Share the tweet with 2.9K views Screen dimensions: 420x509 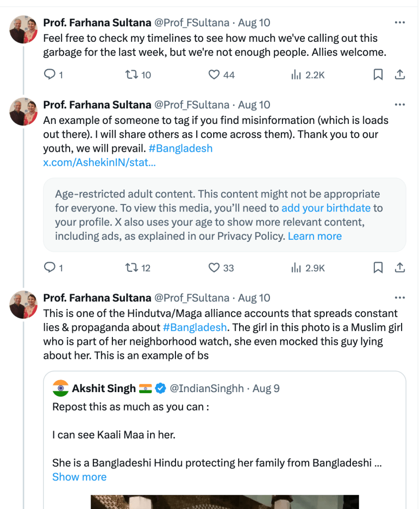(399, 268)
